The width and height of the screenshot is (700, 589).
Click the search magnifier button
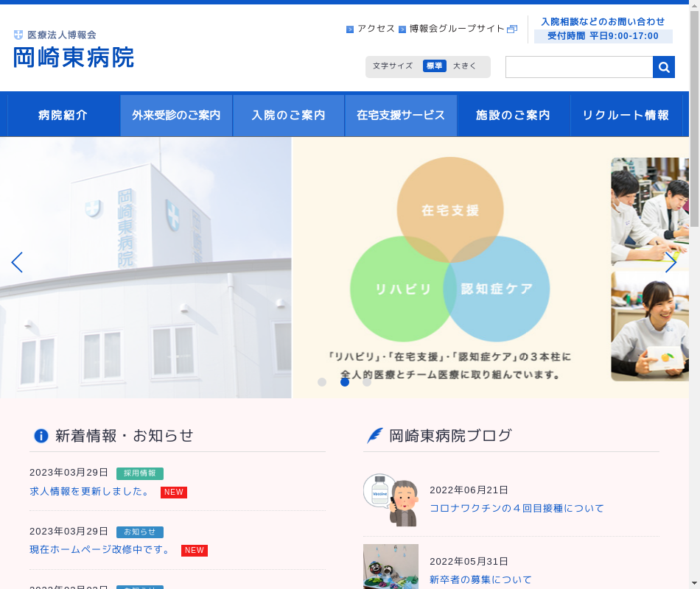coord(664,67)
